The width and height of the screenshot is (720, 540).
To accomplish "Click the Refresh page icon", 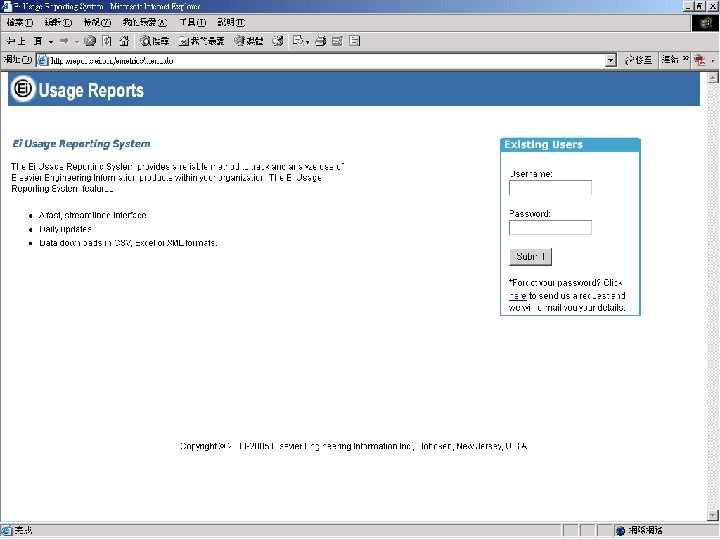I will point(107,41).
